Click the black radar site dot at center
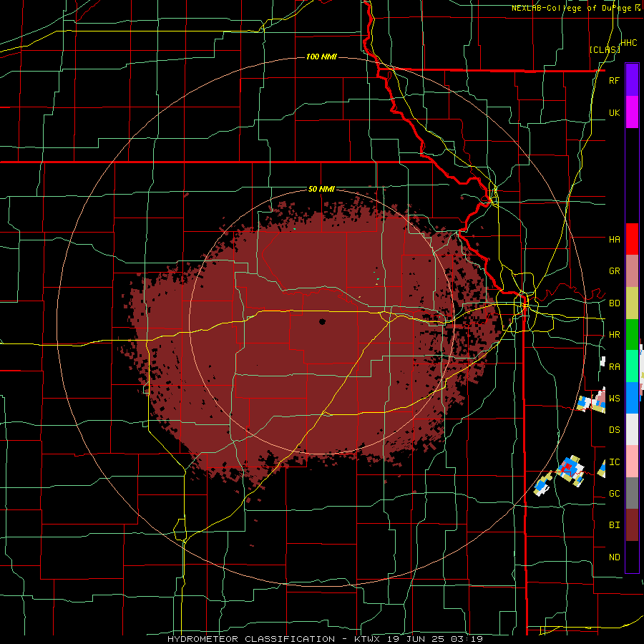The image size is (644, 644). 322,321
